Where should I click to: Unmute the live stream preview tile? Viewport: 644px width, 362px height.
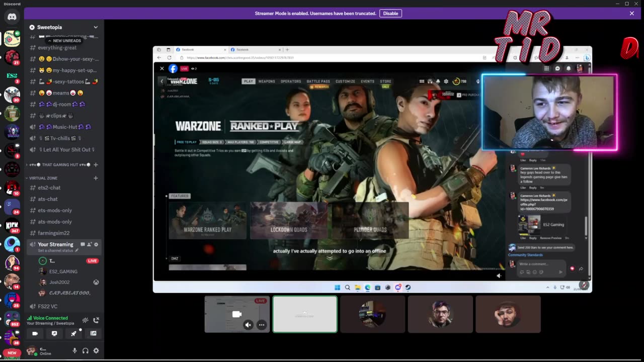click(x=248, y=325)
